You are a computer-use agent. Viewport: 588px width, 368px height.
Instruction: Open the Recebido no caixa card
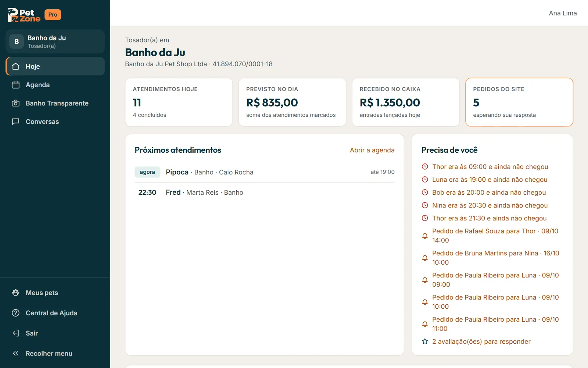(x=406, y=102)
